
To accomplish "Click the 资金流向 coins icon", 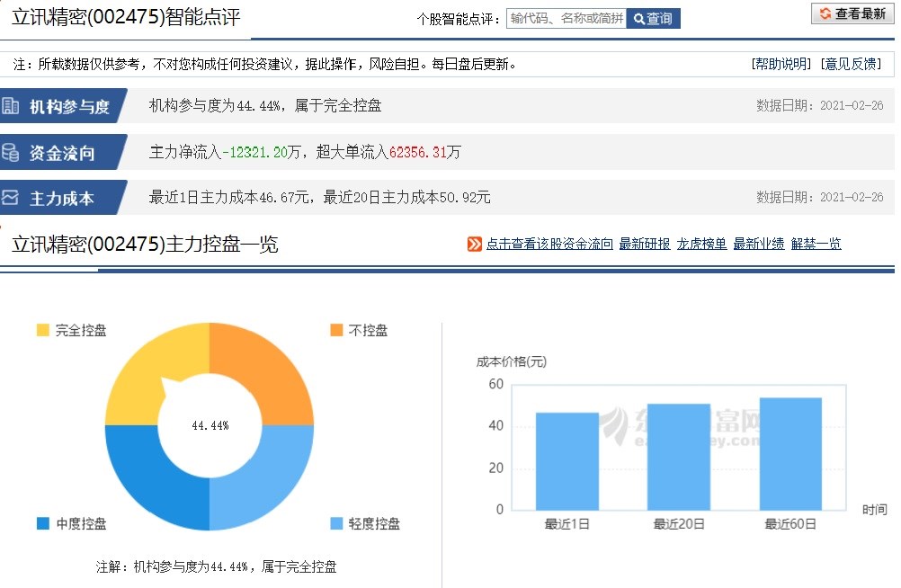I will (x=10, y=152).
